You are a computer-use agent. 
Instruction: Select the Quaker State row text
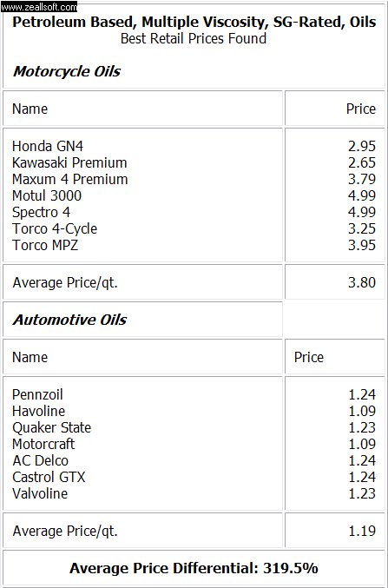pos(52,427)
